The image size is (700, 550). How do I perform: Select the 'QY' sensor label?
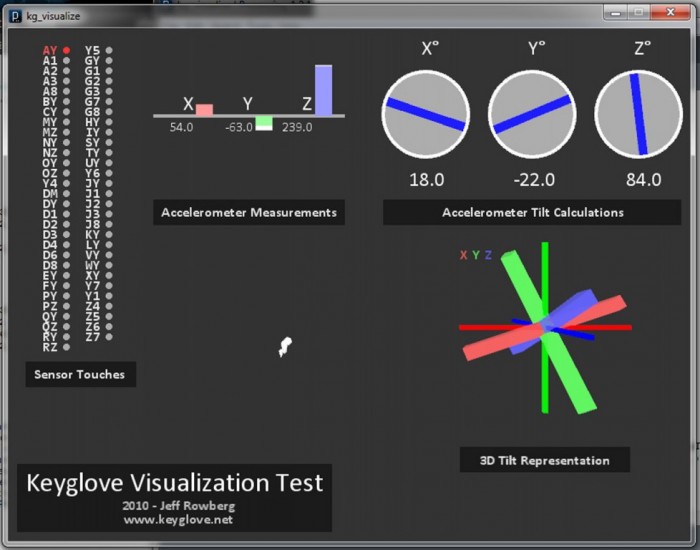(x=50, y=317)
